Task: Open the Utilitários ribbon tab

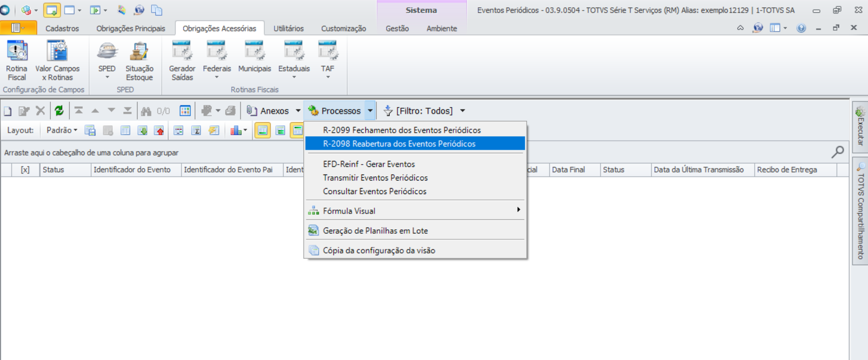Action: click(x=288, y=28)
